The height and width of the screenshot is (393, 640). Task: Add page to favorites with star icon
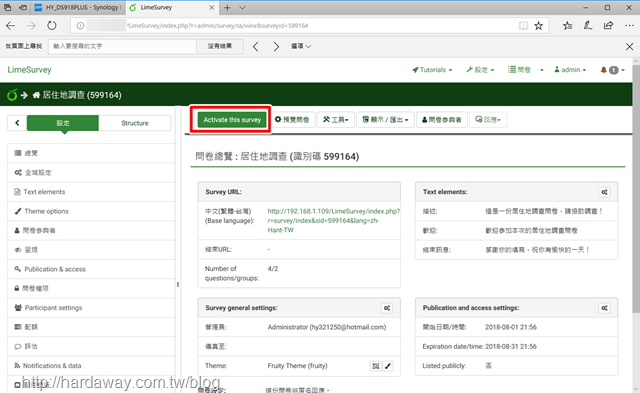click(539, 26)
